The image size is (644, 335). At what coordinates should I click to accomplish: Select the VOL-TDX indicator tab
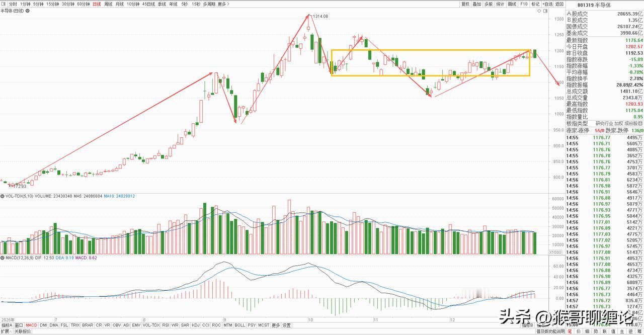click(151, 325)
